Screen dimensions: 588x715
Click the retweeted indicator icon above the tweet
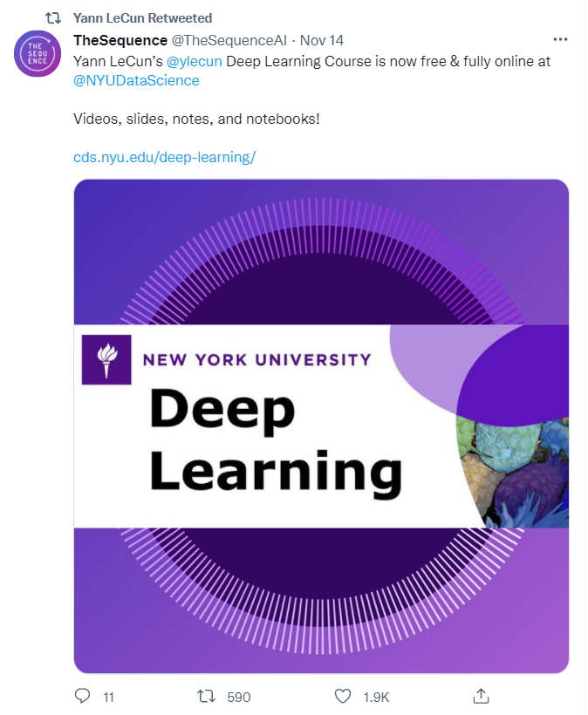point(52,17)
